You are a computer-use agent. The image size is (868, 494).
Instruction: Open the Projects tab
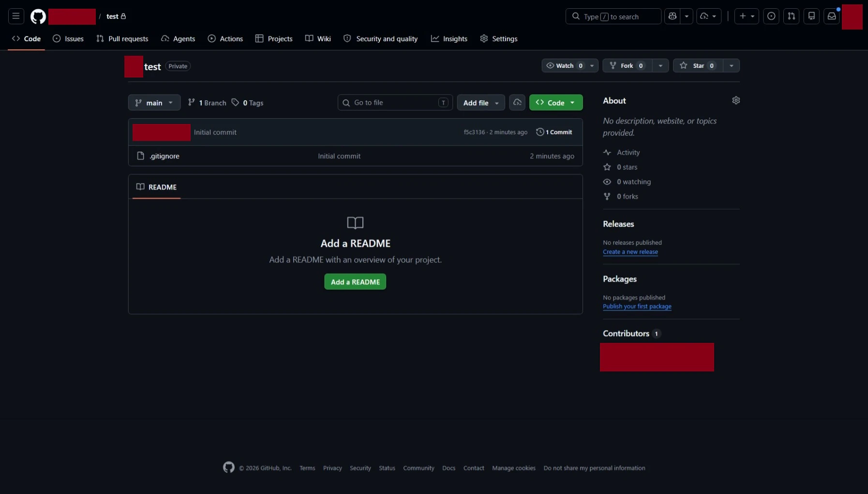pyautogui.click(x=274, y=39)
